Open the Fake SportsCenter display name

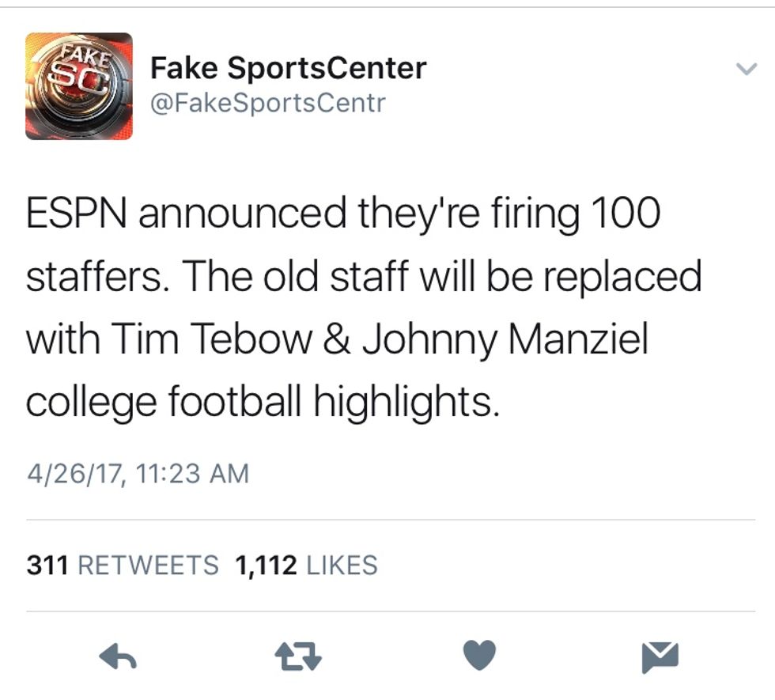point(289,69)
